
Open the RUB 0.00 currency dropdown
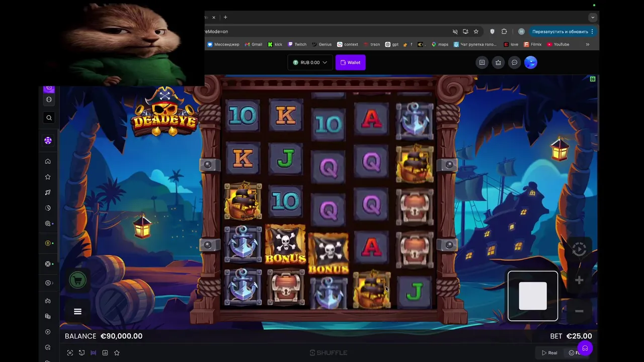tap(310, 62)
